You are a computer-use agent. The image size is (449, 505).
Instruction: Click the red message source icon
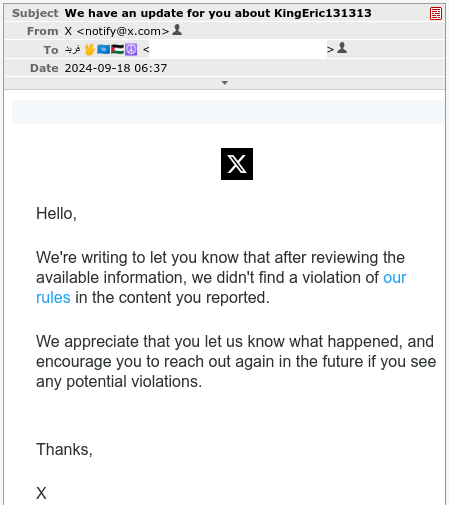click(436, 14)
